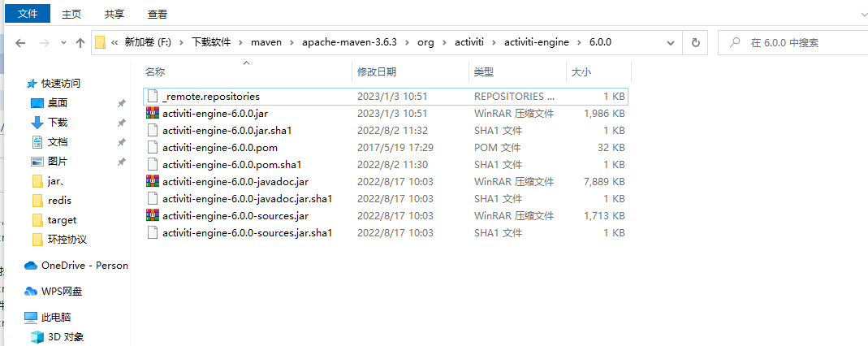Open the recent locations dropdown arrow

click(63, 42)
